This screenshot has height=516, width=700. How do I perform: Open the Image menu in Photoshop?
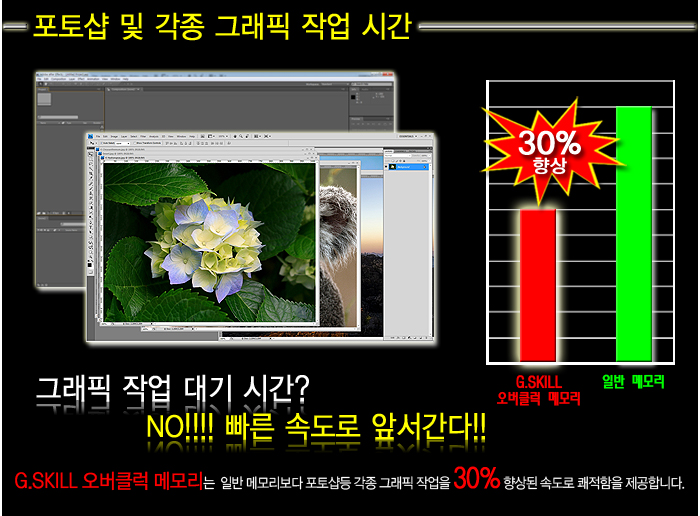114,136
